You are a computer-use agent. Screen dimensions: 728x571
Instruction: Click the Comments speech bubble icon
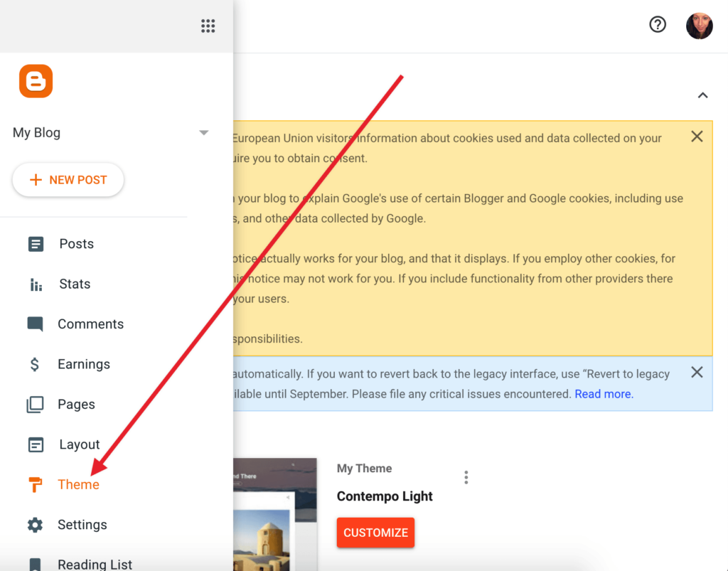click(36, 324)
